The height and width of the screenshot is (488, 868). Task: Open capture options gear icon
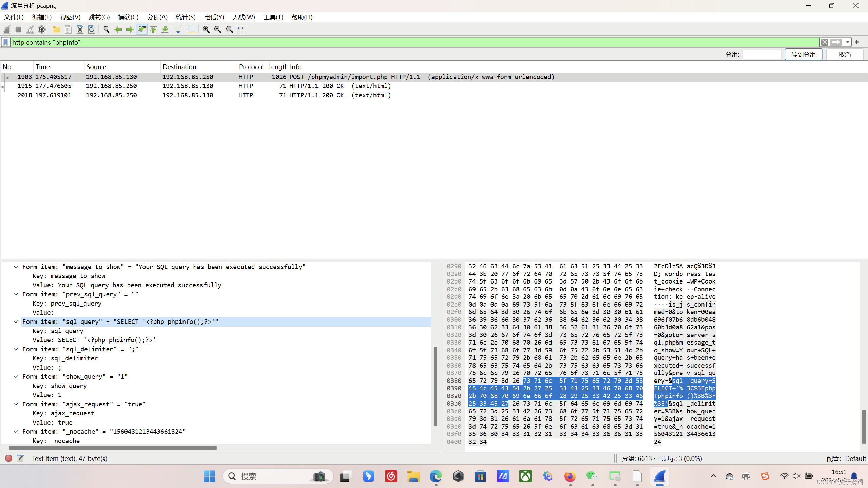coord(42,30)
